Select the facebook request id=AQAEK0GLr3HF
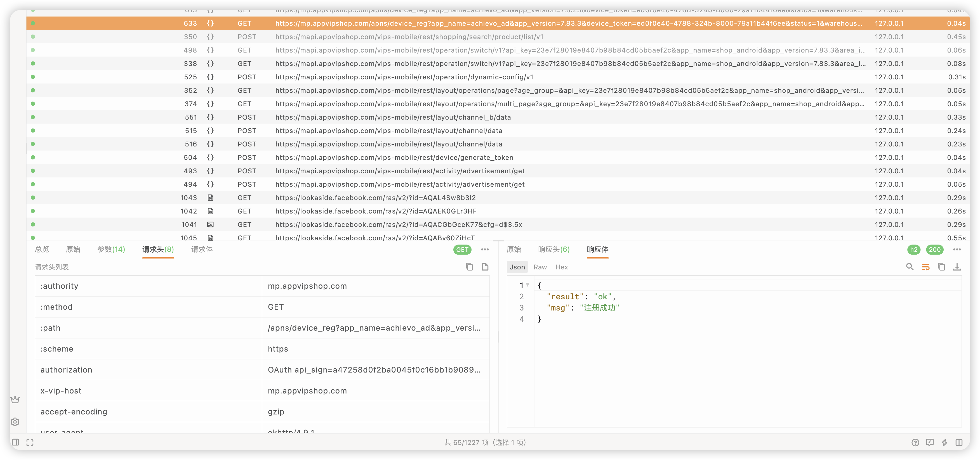Screen dimensions: 980x460 tap(498, 211)
